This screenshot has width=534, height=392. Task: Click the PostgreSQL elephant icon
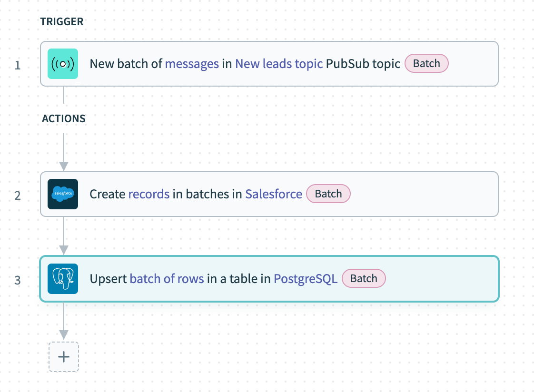click(63, 279)
